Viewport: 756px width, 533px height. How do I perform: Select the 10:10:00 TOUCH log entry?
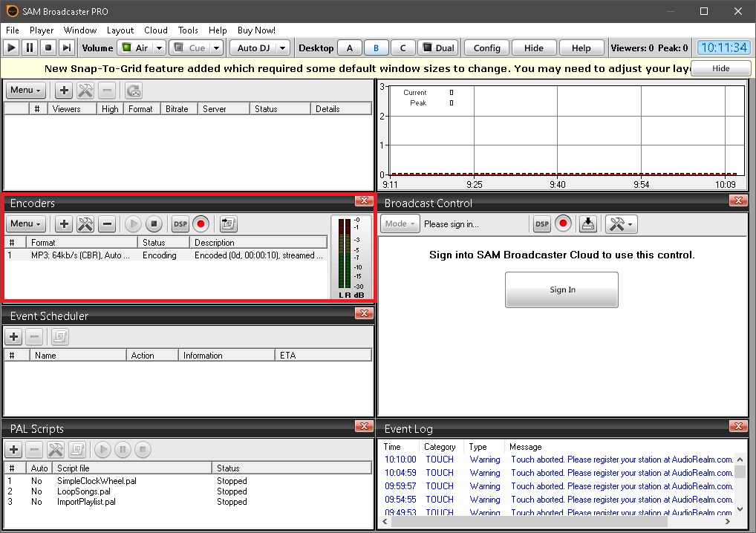coord(558,460)
